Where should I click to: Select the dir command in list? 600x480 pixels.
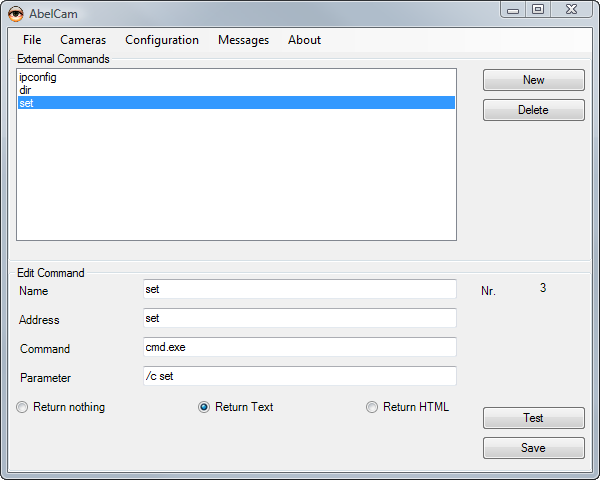click(x=25, y=90)
